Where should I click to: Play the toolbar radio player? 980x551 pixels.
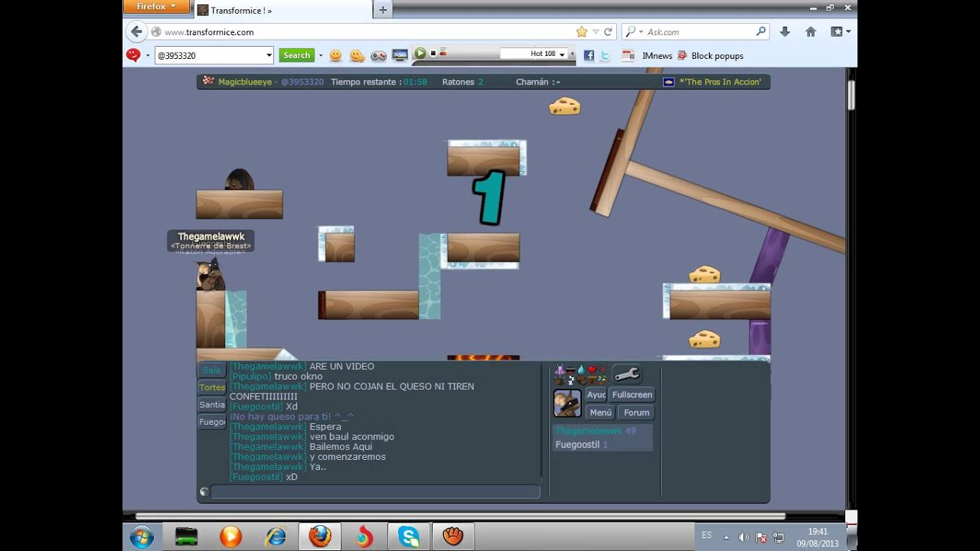420,54
